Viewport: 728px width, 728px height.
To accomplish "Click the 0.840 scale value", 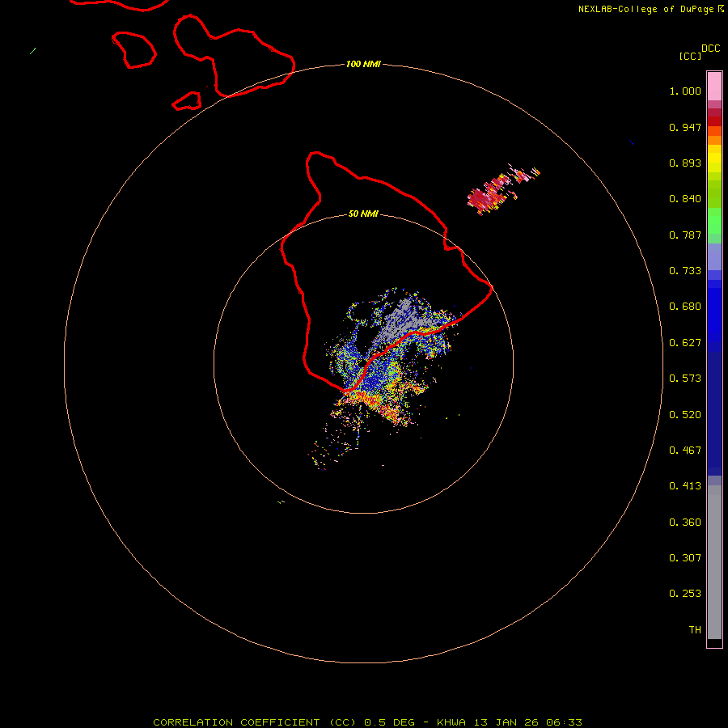I will pyautogui.click(x=685, y=199).
